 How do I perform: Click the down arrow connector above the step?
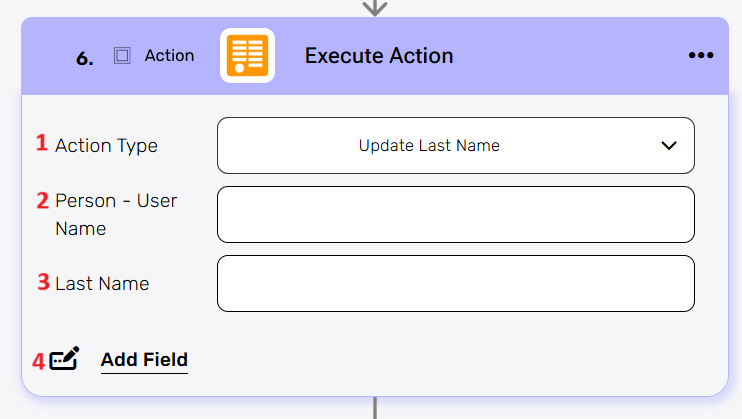click(374, 7)
